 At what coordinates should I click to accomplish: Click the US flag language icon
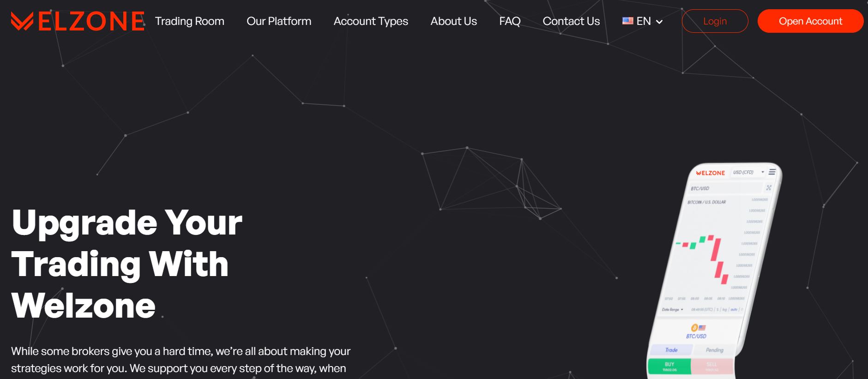point(627,21)
